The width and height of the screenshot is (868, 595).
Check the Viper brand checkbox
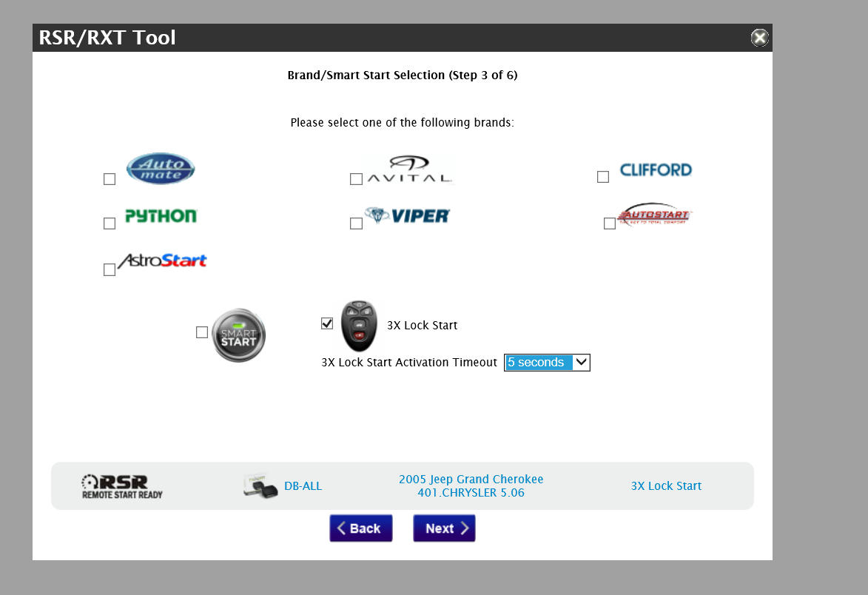click(357, 223)
